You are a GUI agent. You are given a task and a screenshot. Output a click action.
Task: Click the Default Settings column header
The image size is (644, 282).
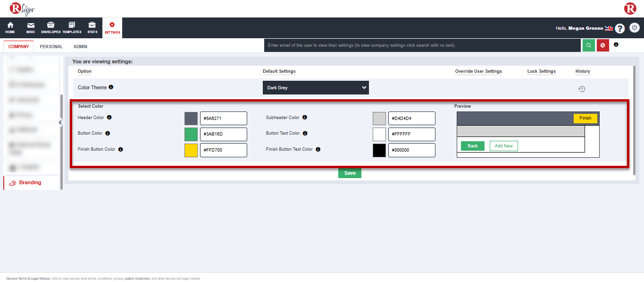tap(279, 71)
